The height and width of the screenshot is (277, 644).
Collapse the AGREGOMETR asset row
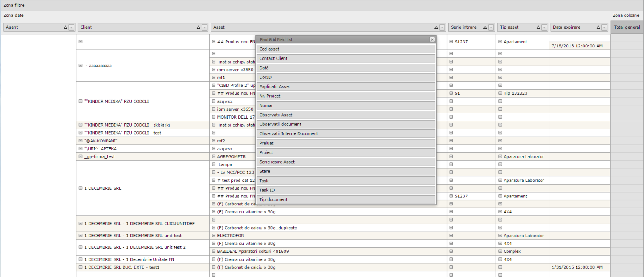click(214, 157)
